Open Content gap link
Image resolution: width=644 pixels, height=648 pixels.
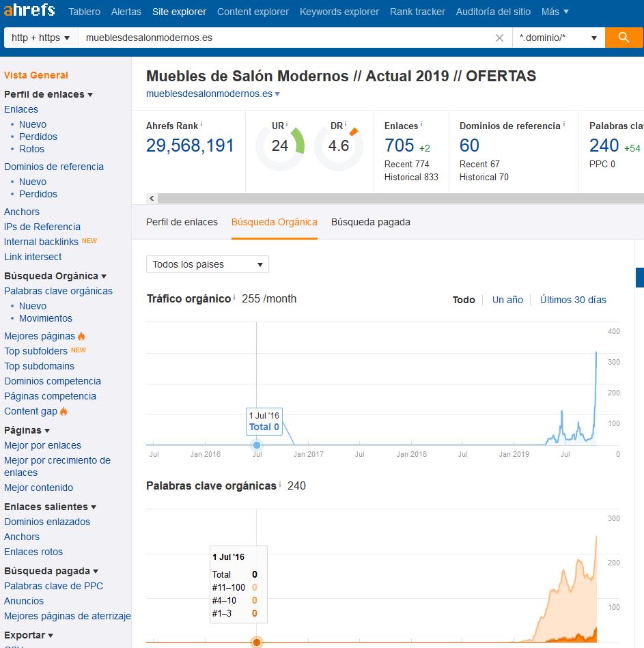pos(31,411)
